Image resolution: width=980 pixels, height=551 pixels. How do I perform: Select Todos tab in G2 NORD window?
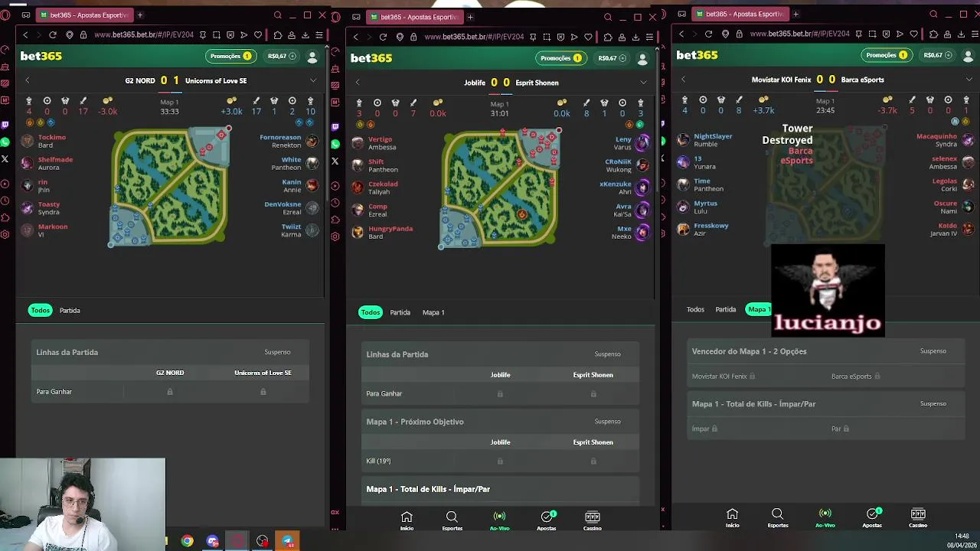tap(40, 310)
